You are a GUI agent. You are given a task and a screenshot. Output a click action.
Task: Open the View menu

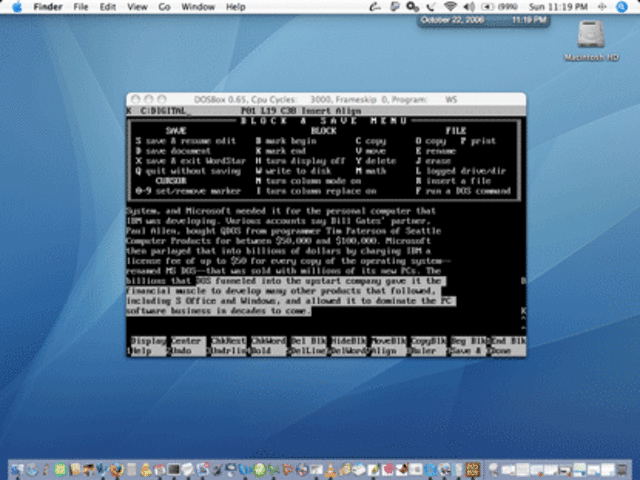coord(137,7)
